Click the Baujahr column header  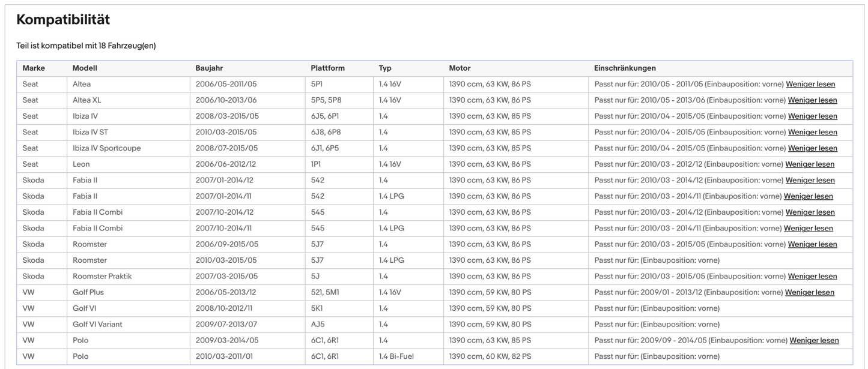coord(209,68)
